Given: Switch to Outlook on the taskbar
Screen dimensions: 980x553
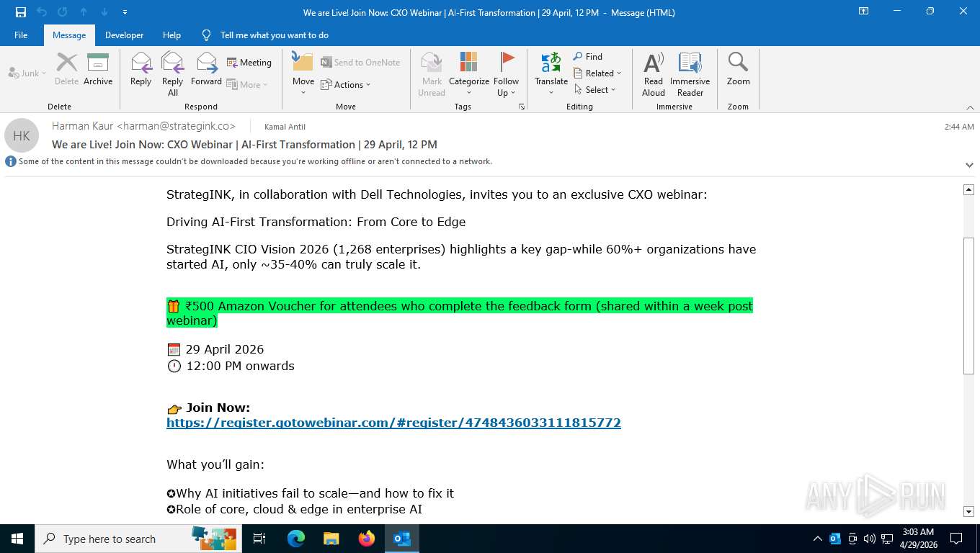Looking at the screenshot, I should [x=402, y=539].
